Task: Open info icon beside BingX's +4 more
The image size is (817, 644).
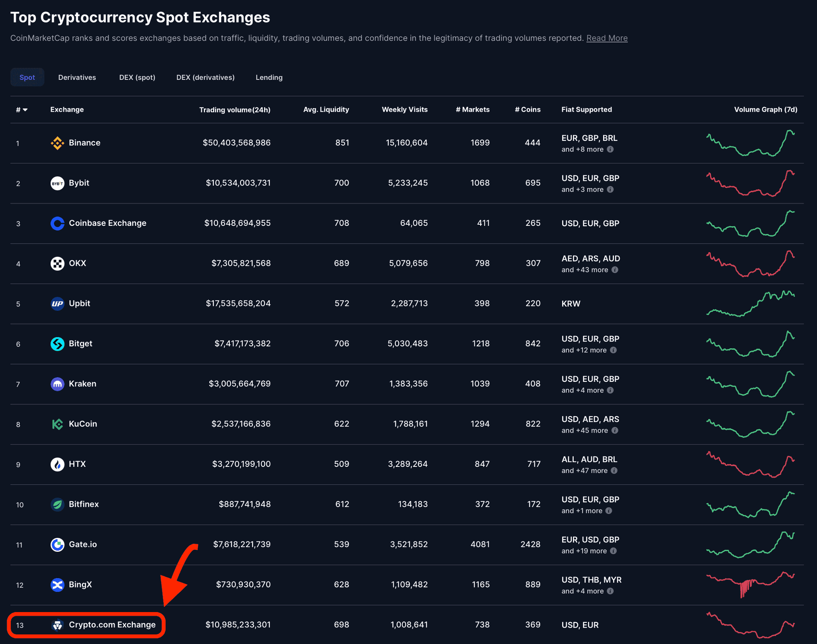Action: 610,591
